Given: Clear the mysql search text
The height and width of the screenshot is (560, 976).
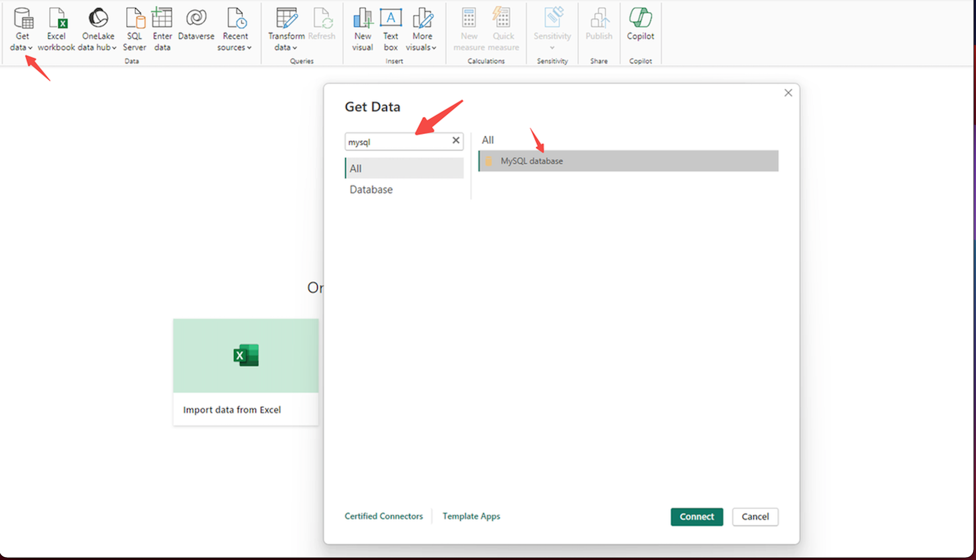Looking at the screenshot, I should 456,141.
